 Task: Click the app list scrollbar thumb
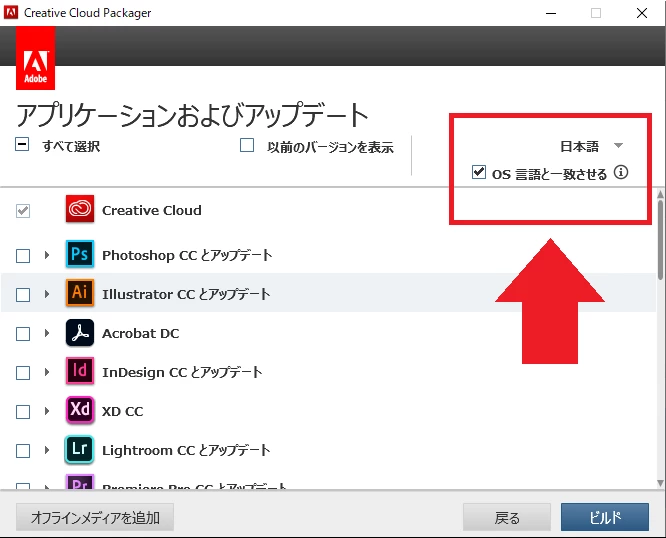coord(660,240)
